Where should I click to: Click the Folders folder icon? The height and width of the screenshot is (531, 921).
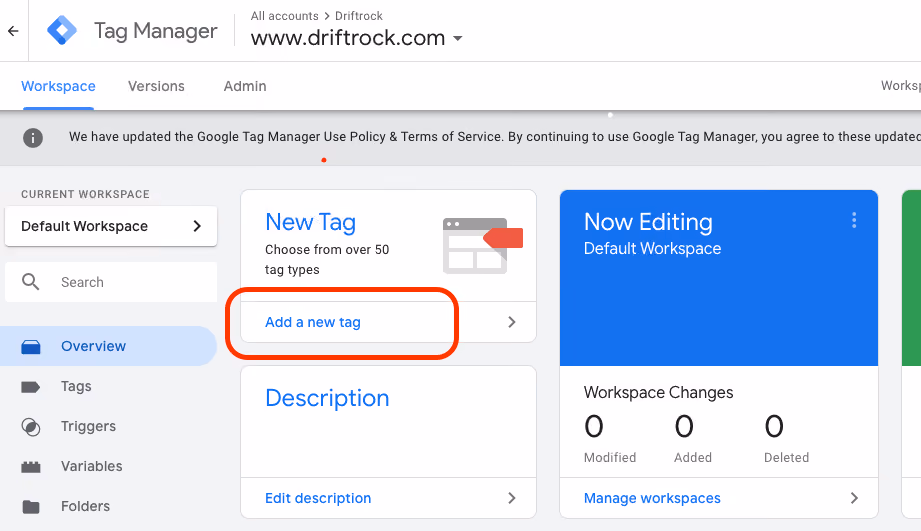31,506
